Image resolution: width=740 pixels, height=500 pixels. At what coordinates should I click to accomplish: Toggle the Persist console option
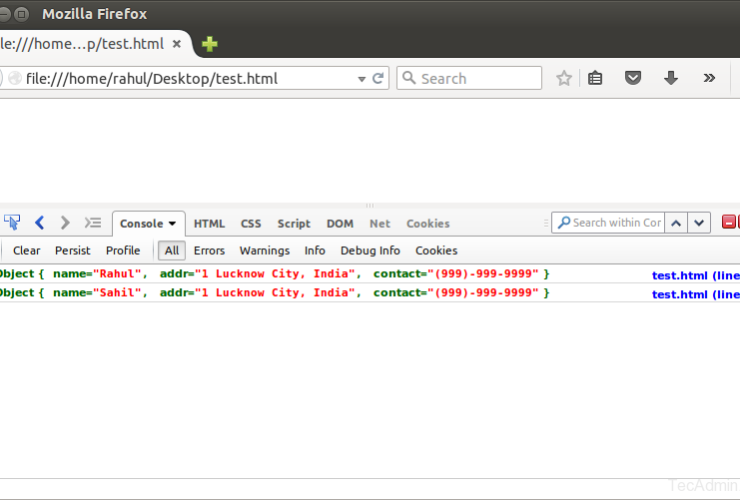click(x=72, y=251)
